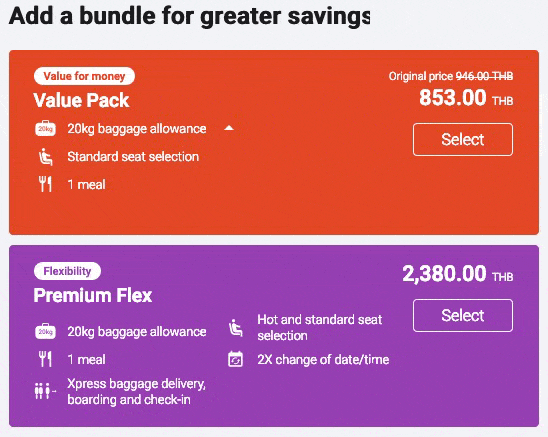Click the Premium Flex 20kg baggage icon
The height and width of the screenshot is (437, 548).
click(x=45, y=331)
